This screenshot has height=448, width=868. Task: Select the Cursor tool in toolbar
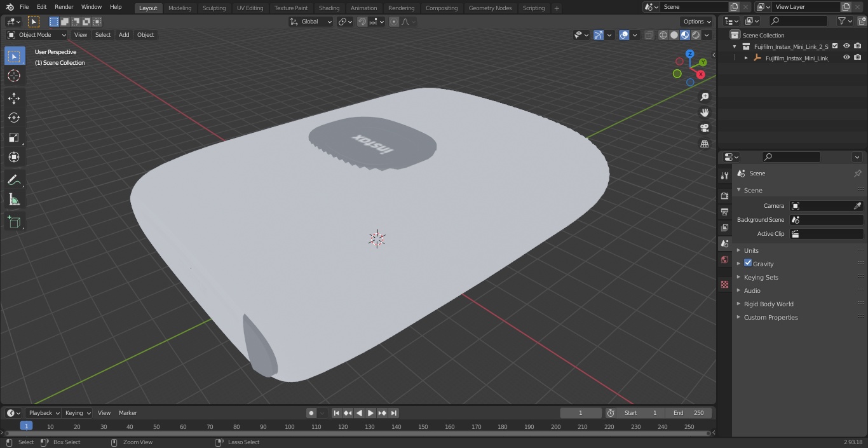pos(14,76)
